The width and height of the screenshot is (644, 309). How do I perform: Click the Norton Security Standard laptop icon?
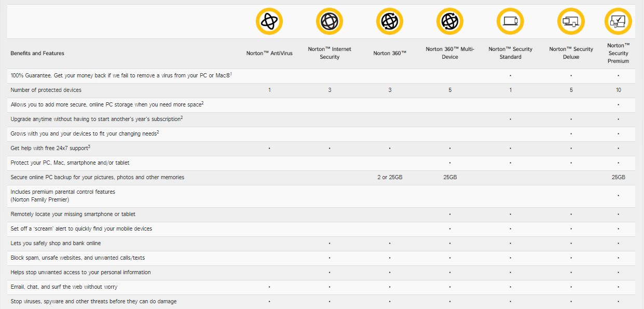(x=510, y=22)
